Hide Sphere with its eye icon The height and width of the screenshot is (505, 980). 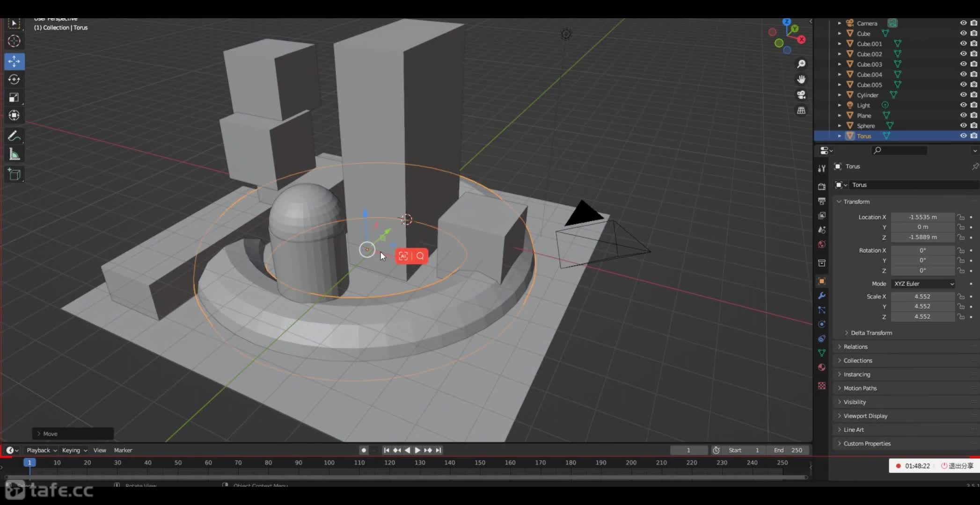click(963, 125)
